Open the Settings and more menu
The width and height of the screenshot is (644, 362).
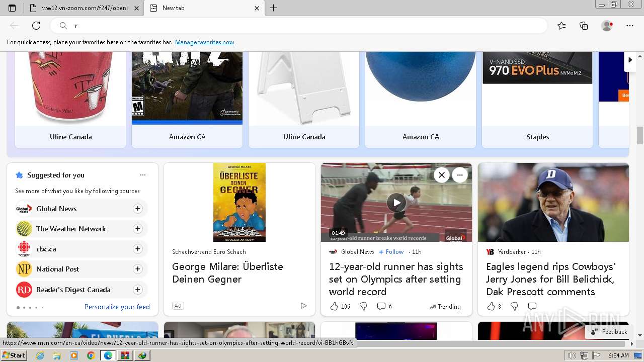point(630,26)
